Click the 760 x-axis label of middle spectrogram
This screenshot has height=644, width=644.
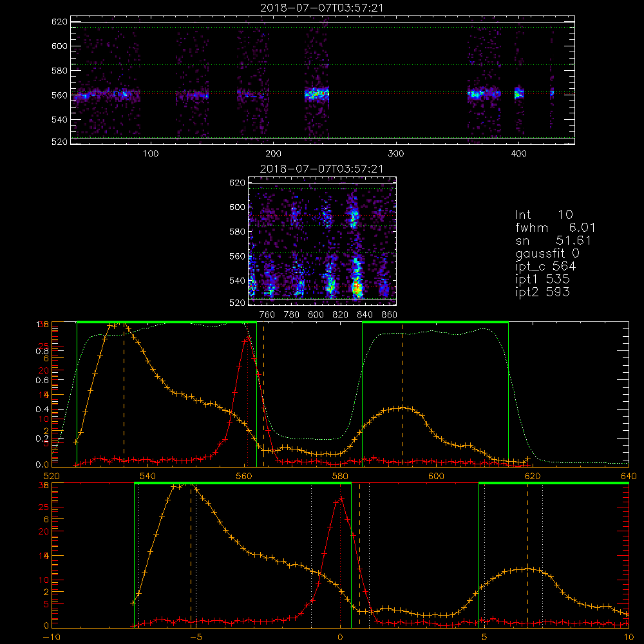pyautogui.click(x=267, y=315)
